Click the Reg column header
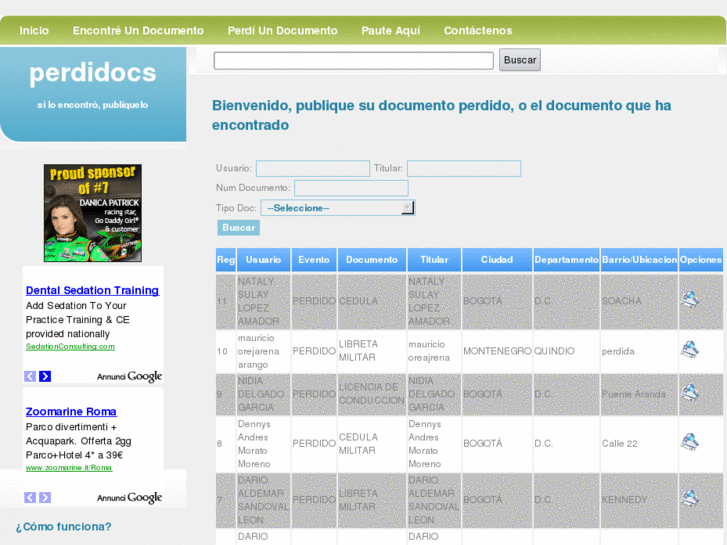 pos(226,260)
